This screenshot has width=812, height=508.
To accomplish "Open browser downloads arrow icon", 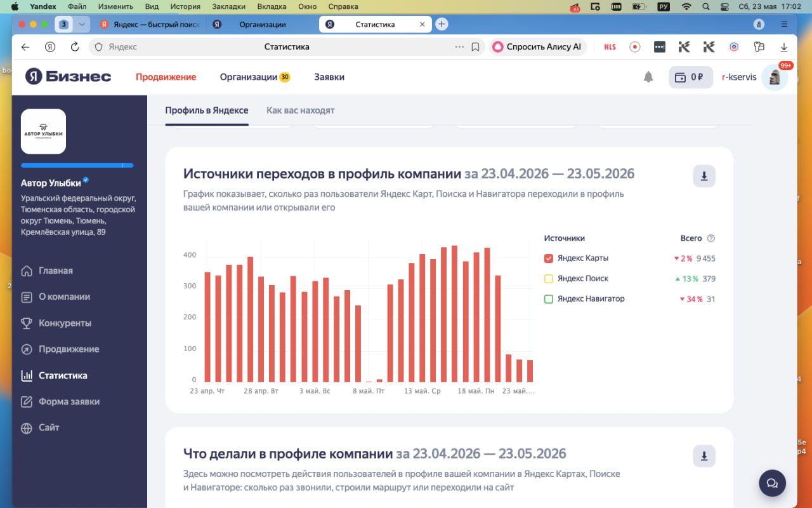I will [784, 47].
